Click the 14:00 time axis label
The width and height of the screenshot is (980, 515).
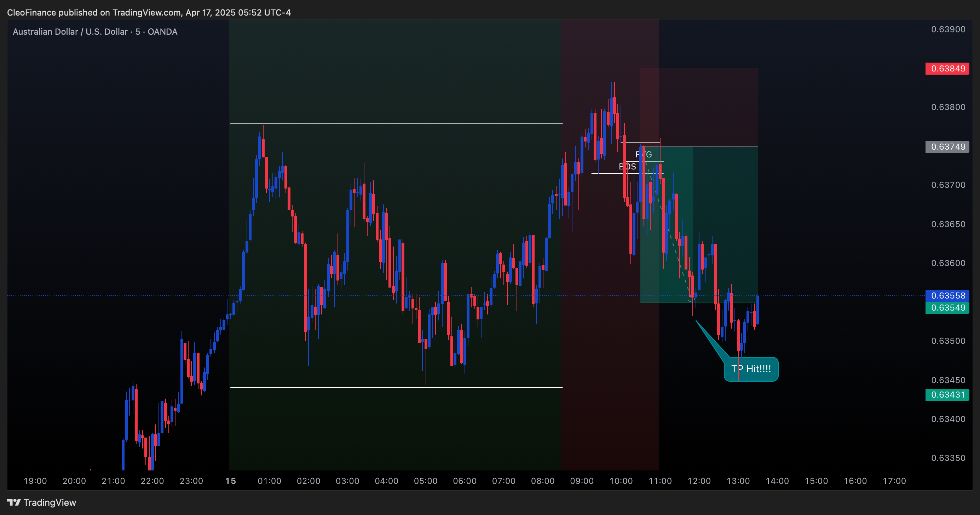coord(777,481)
